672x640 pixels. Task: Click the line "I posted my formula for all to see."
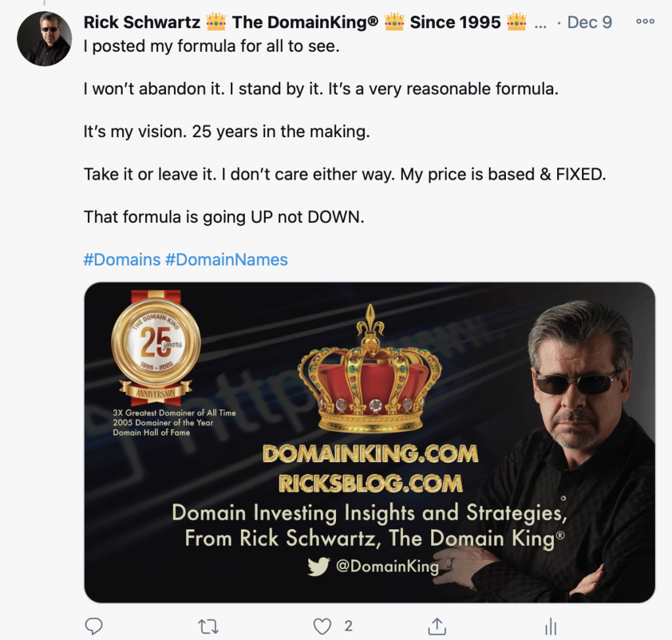(211, 48)
